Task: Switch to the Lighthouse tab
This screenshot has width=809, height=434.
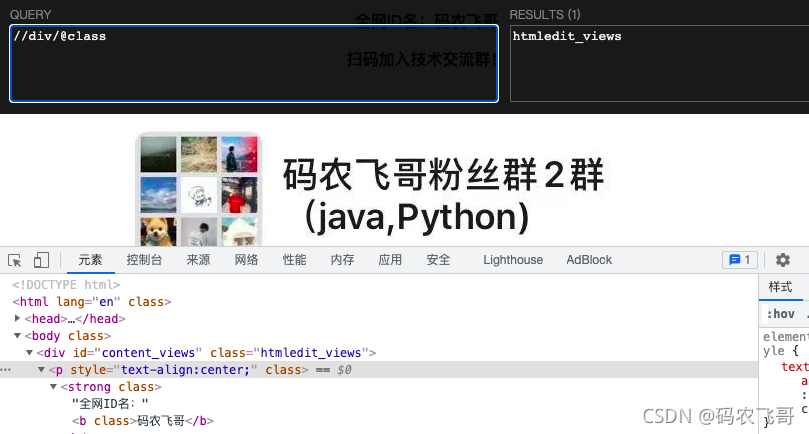Action: click(x=513, y=260)
